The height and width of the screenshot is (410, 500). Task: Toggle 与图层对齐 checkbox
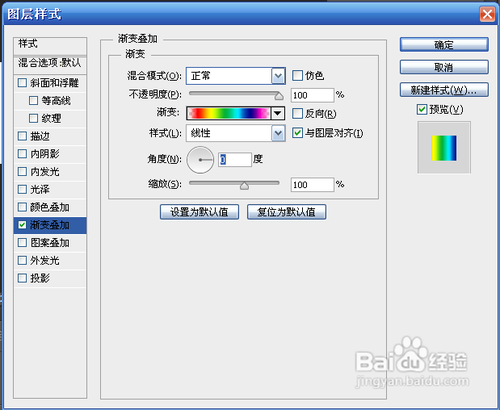[x=297, y=133]
